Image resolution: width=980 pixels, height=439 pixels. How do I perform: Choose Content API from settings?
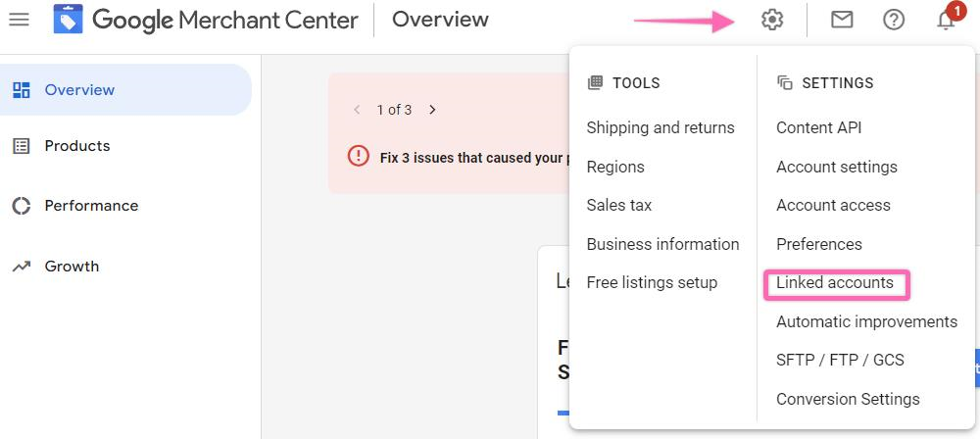[x=818, y=127]
